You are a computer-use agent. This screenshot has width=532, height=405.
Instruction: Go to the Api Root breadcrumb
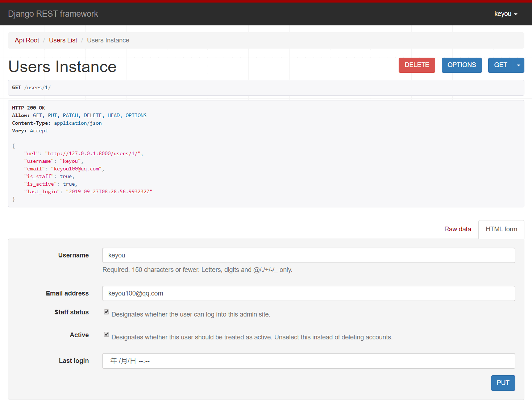coord(27,40)
